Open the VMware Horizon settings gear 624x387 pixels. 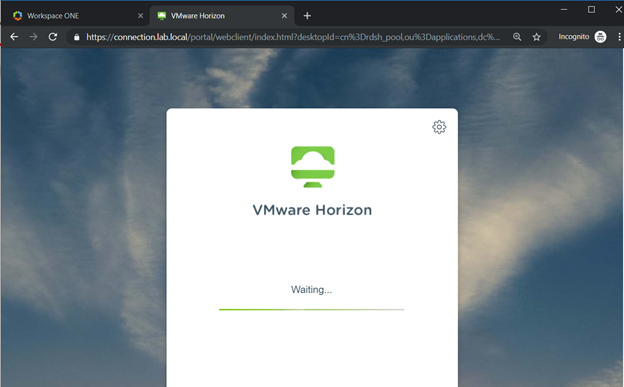click(439, 127)
